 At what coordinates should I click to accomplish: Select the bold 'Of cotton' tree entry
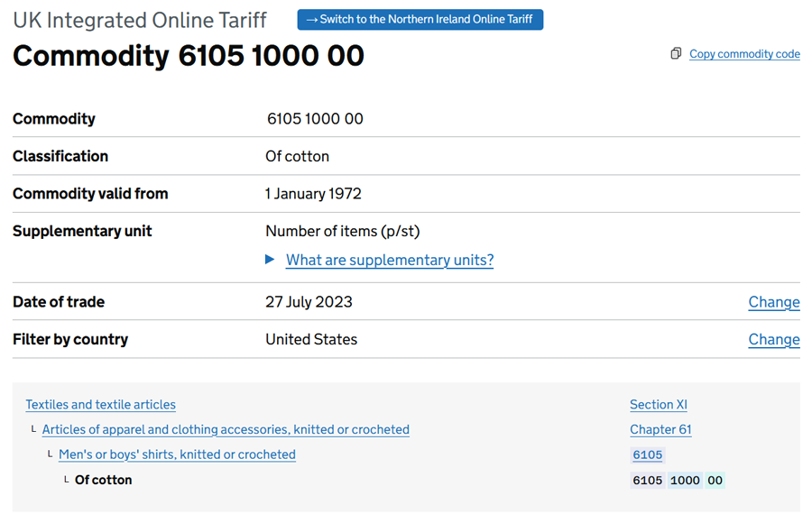pos(103,480)
